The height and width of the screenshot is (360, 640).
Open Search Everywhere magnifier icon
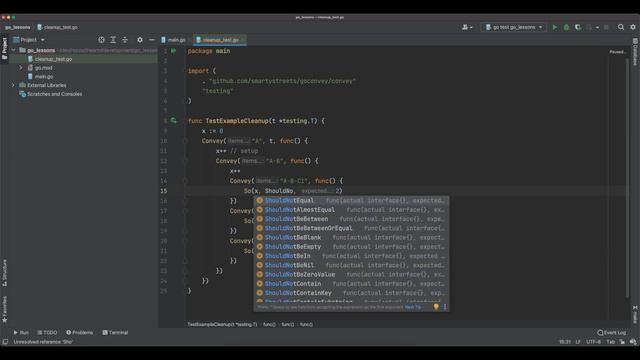[621, 27]
